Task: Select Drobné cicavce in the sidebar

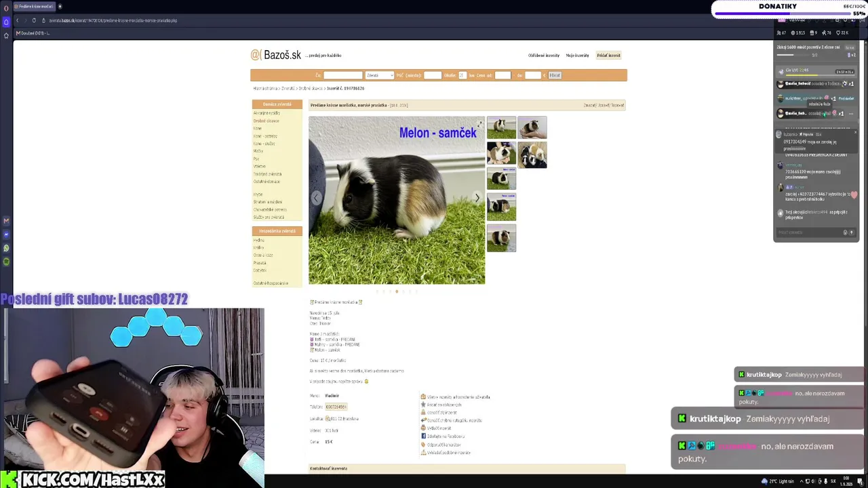Action: [x=266, y=121]
